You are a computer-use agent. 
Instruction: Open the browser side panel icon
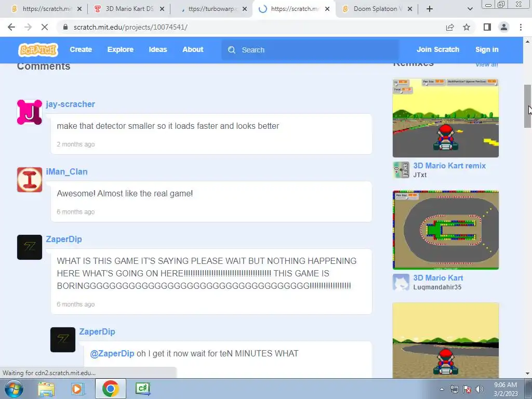click(487, 27)
